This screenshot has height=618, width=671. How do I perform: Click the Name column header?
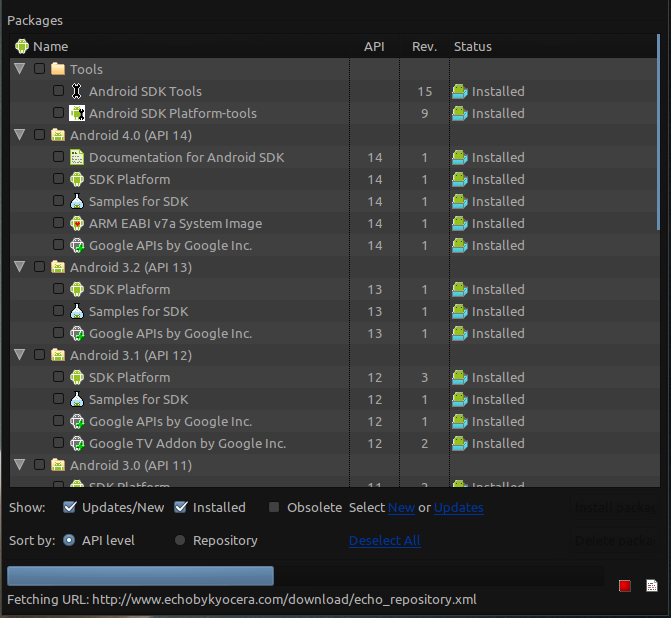tap(180, 46)
